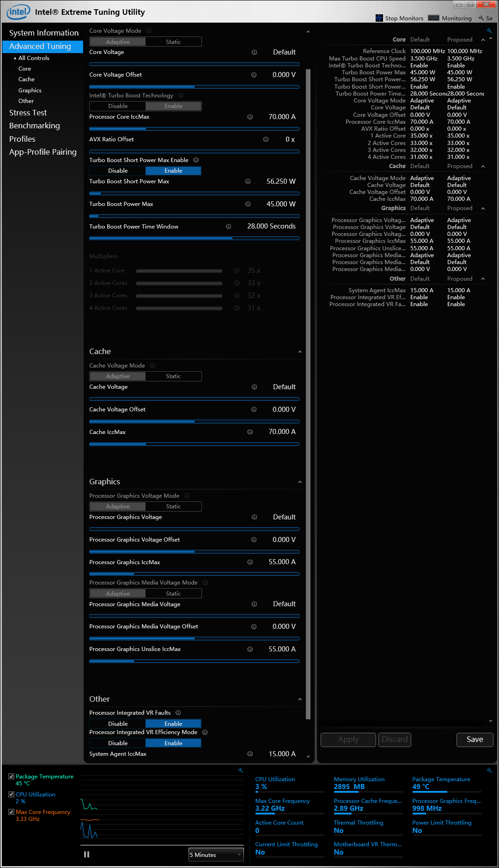The width and height of the screenshot is (499, 868).
Task: Click the Stop Monitors icon
Action: 379,18
